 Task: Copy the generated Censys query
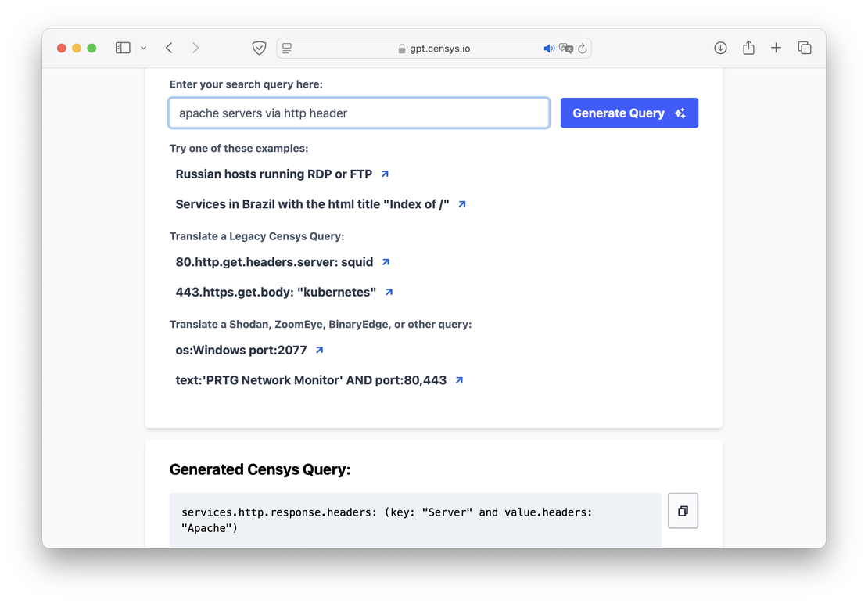click(683, 510)
